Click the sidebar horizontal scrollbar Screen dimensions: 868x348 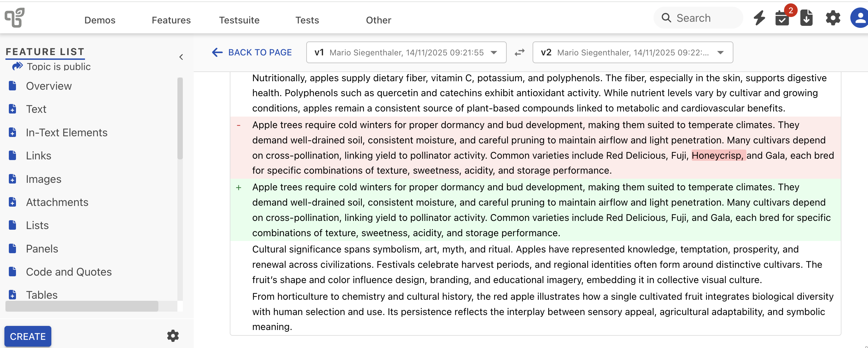(x=82, y=306)
